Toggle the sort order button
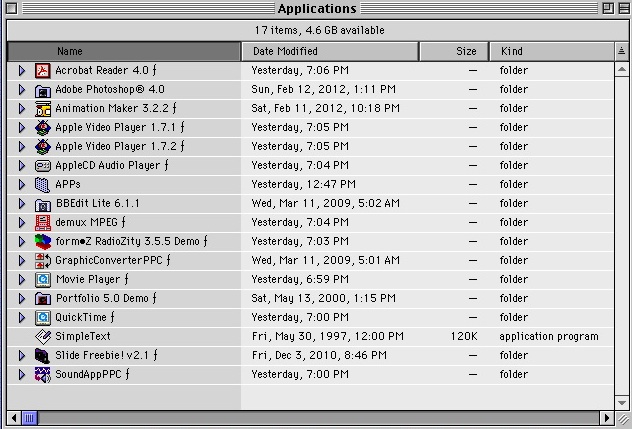This screenshot has width=632, height=429. click(622, 51)
